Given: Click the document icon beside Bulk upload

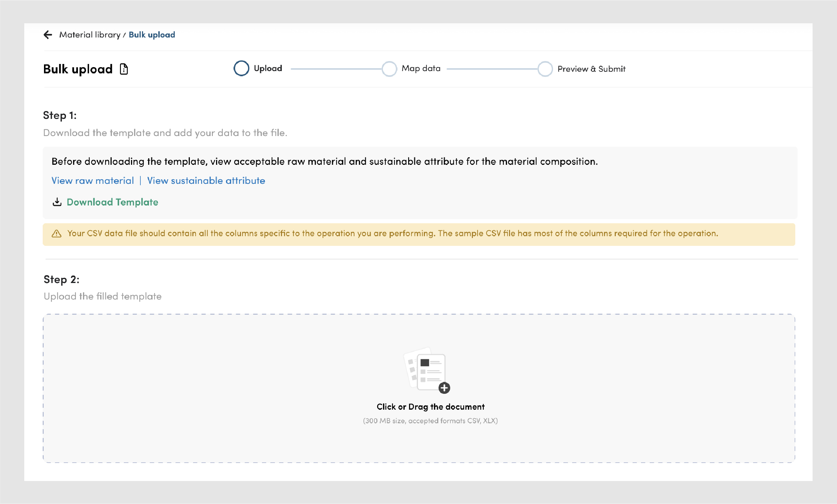Looking at the screenshot, I should pos(124,69).
